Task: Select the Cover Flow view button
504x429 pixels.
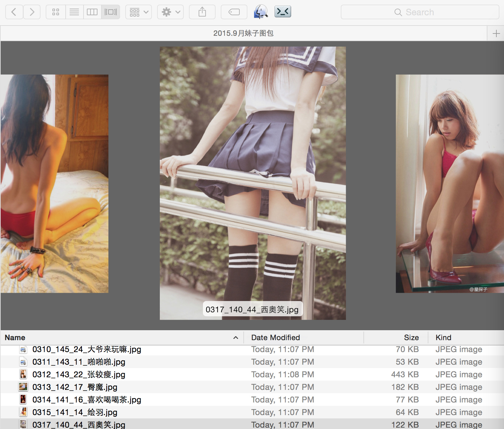Action: click(x=111, y=12)
